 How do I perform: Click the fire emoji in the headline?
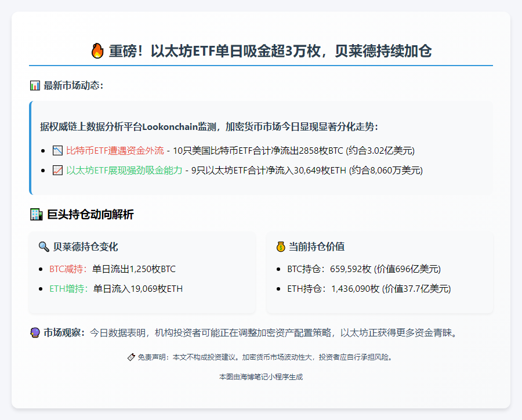(97, 51)
